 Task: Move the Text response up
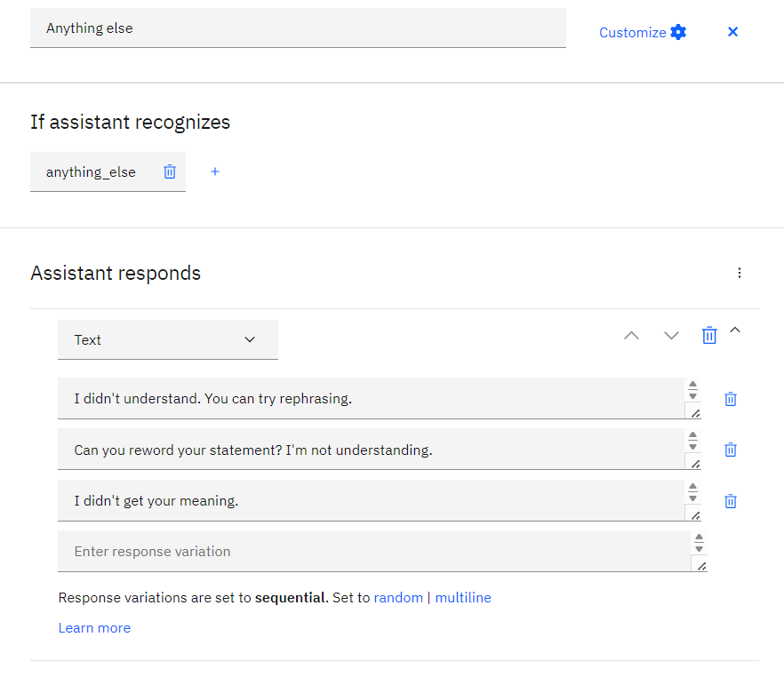[631, 335]
